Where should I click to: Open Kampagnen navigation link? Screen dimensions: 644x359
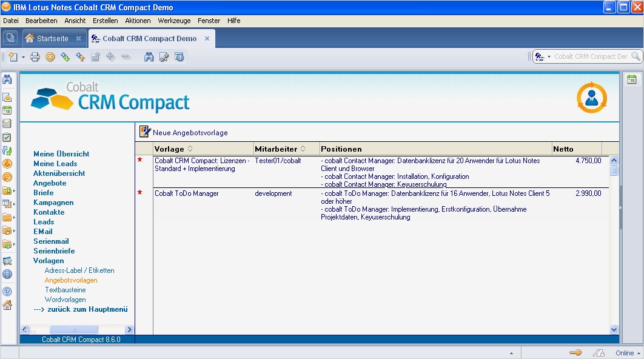pos(53,203)
